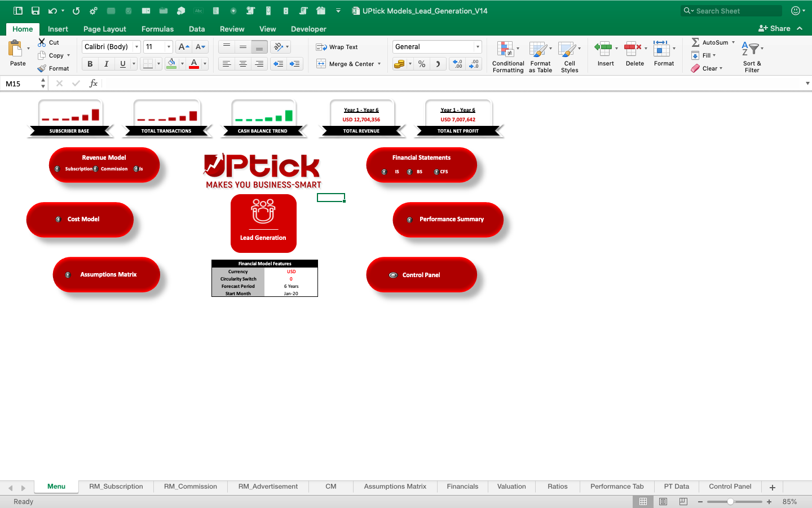Click the gears macro icon in quick access toolbar
This screenshot has height=508, width=812.
point(94,11)
